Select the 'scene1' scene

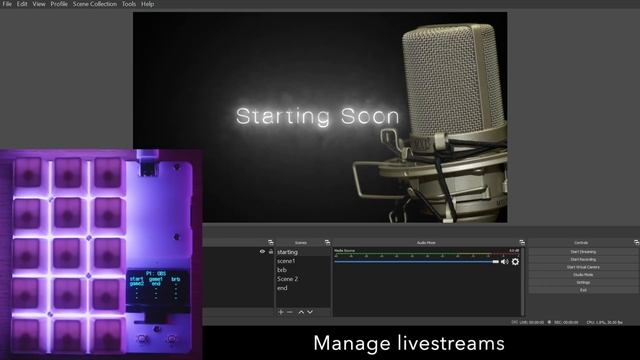coord(303,261)
